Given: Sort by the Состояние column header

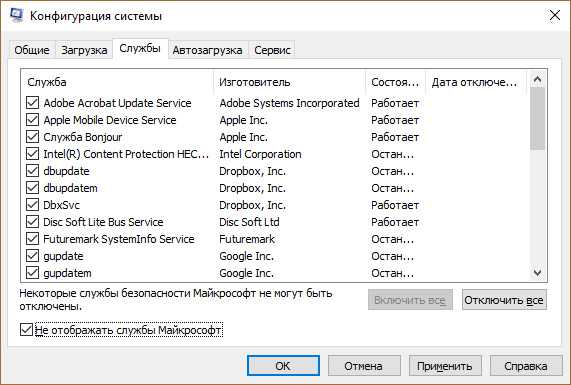Looking at the screenshot, I should [x=395, y=82].
